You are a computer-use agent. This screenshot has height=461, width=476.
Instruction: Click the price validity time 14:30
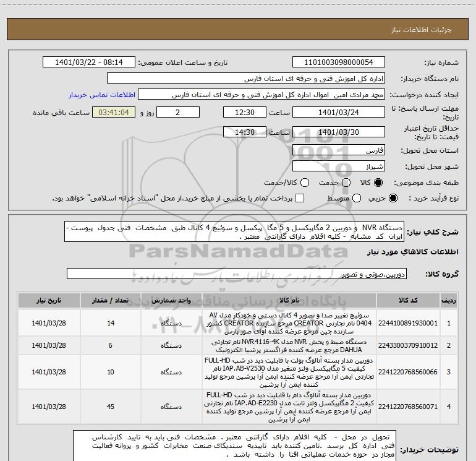coord(245,132)
